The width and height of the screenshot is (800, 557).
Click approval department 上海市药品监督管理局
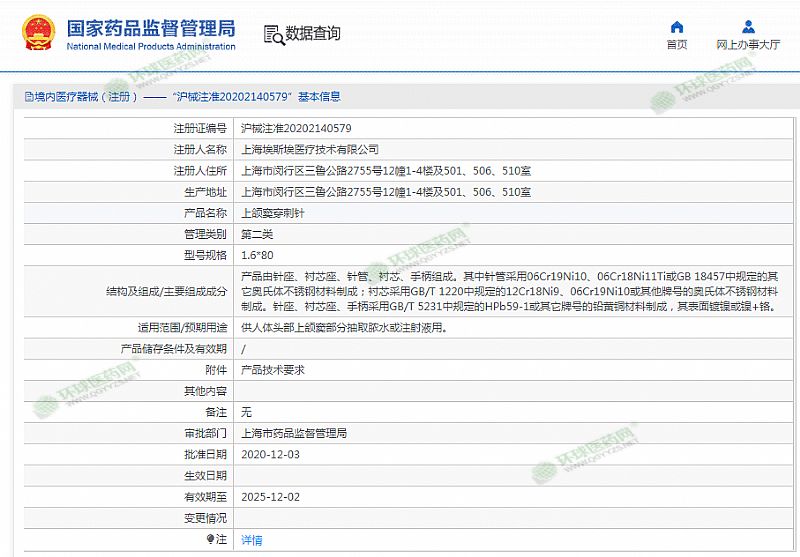(294, 433)
